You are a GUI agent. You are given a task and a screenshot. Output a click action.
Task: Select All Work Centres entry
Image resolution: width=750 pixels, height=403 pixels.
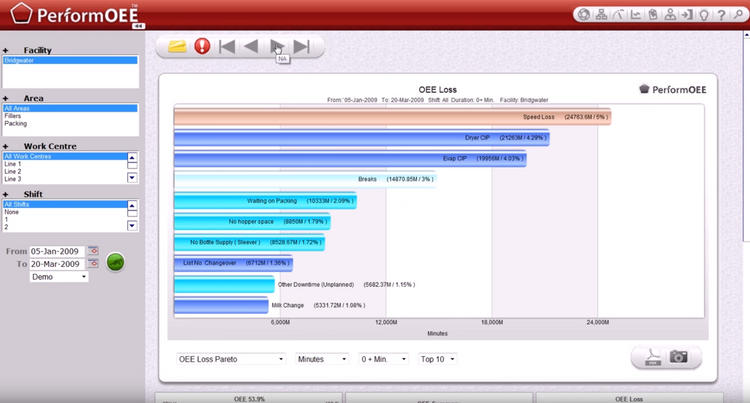65,156
